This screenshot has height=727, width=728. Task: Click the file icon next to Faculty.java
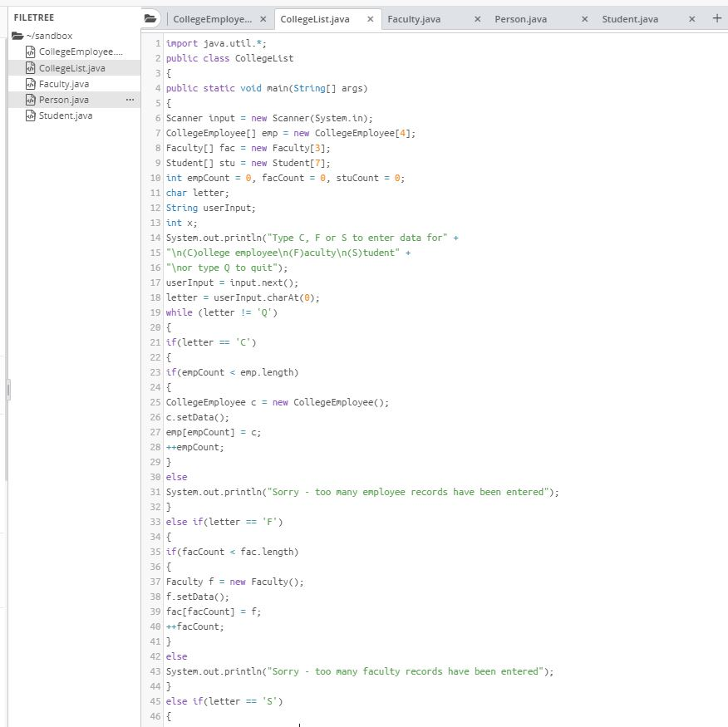(32, 83)
